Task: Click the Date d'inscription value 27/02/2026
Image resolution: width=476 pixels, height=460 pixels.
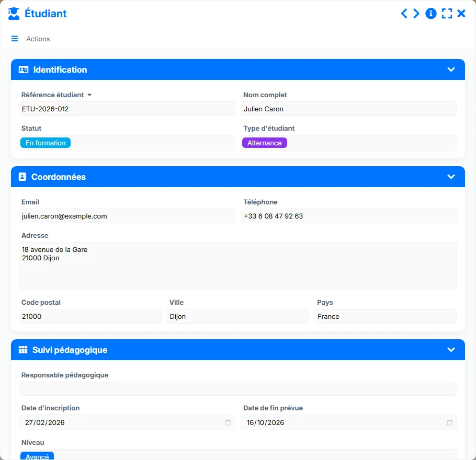Action: [44, 423]
